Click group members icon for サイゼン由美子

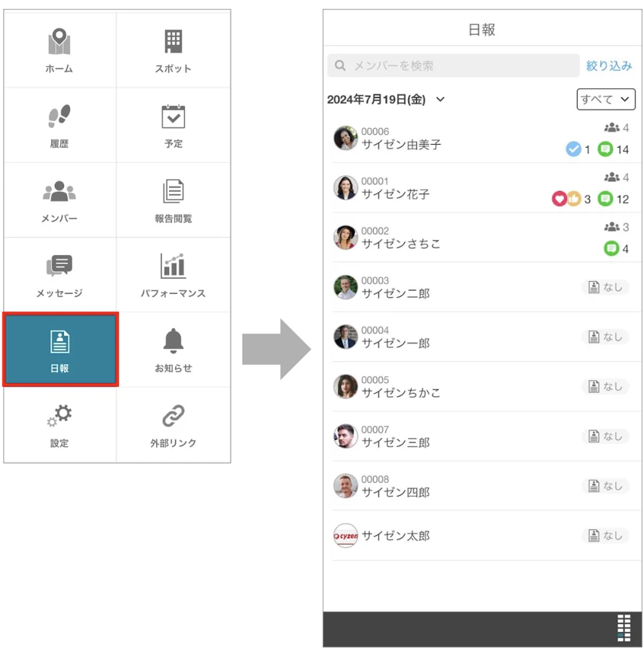coord(612,127)
